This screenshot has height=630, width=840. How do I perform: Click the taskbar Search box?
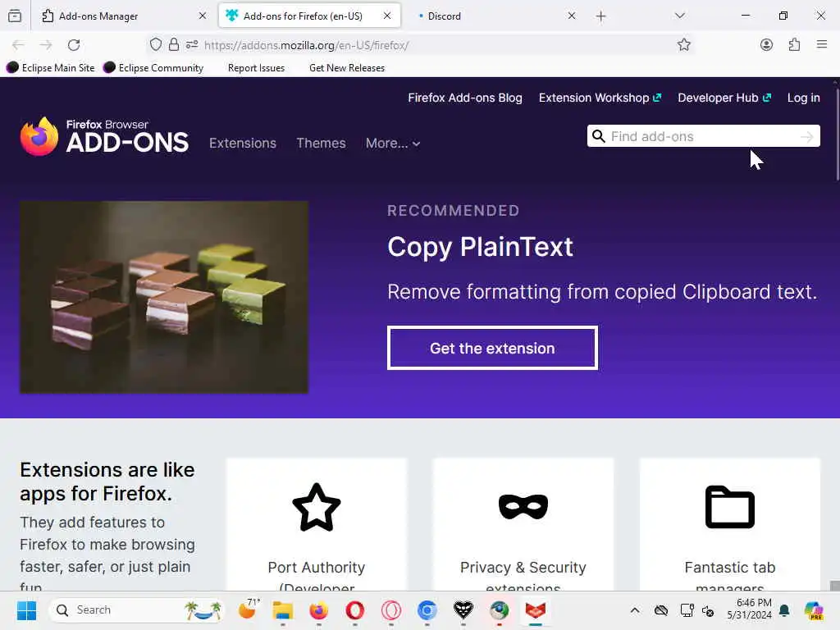(x=137, y=610)
